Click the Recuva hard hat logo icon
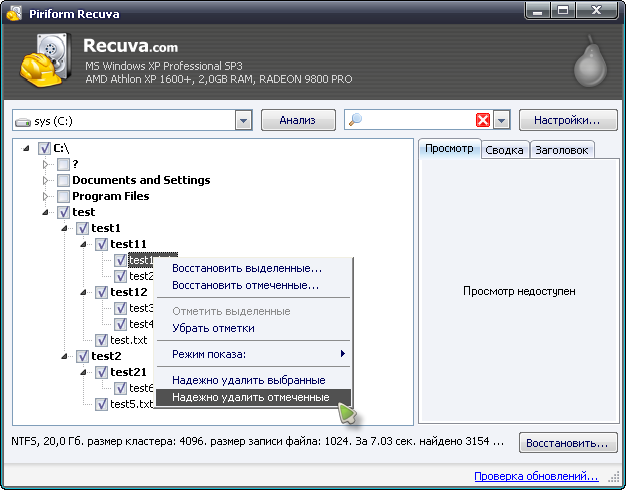 [x=46, y=60]
